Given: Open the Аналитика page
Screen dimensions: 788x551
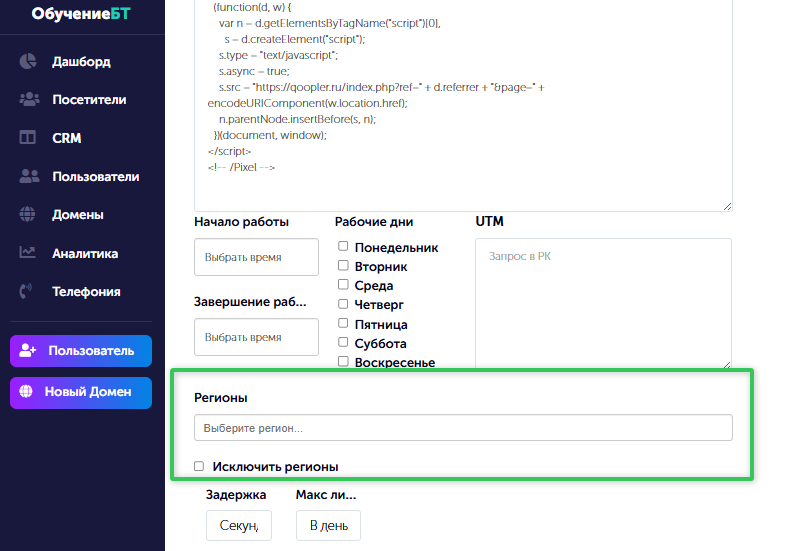Looking at the screenshot, I should click(x=85, y=253).
